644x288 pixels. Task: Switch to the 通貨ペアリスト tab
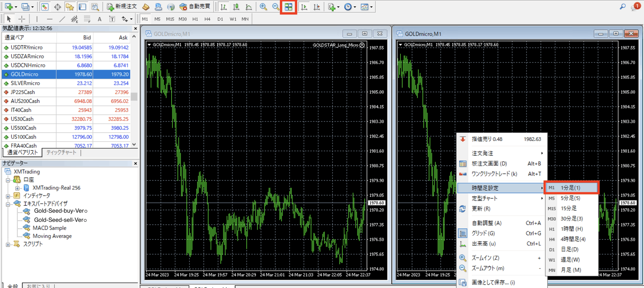click(22, 152)
